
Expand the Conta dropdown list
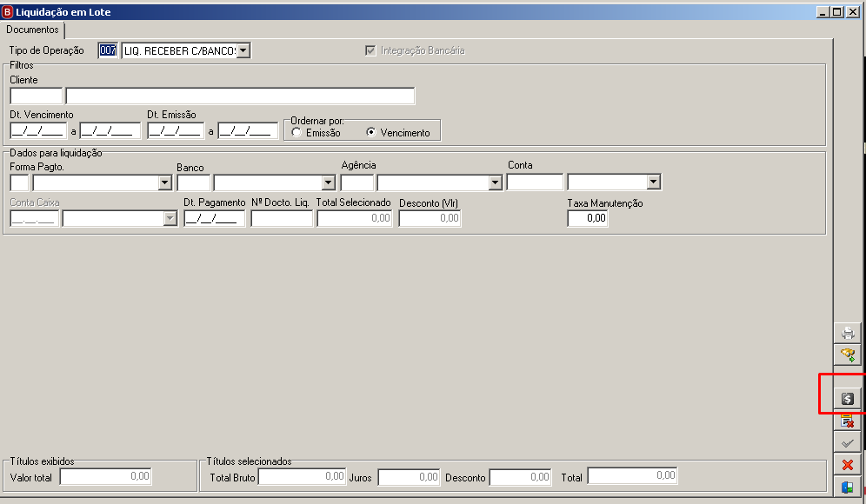click(653, 182)
